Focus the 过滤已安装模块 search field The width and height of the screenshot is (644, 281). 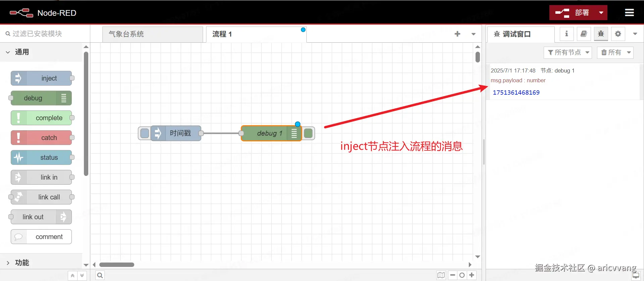[45, 34]
